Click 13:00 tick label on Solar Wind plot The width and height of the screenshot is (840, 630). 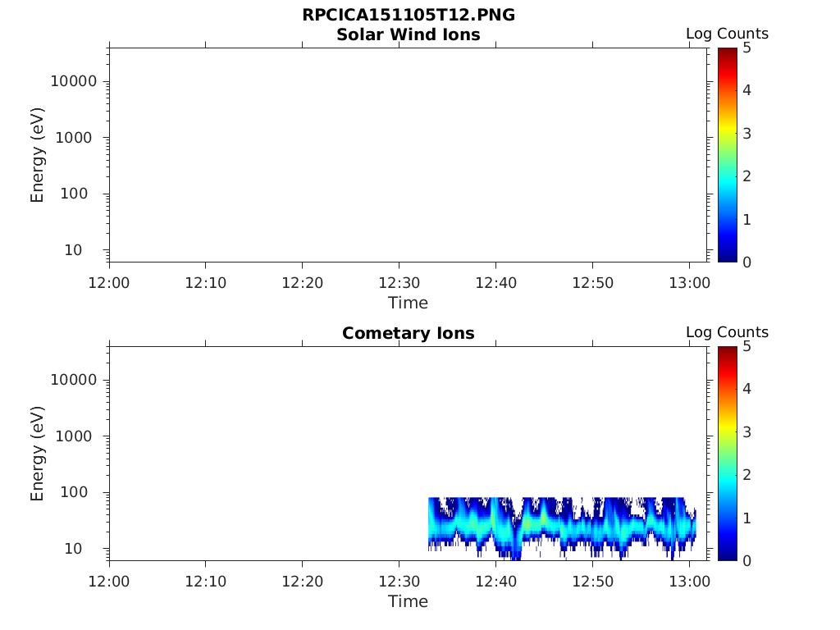689,283
